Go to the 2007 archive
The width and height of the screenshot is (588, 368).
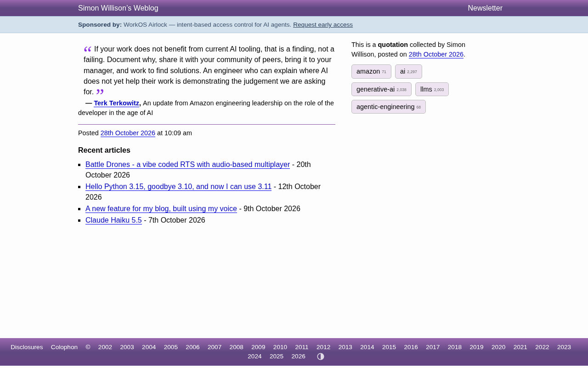215,347
